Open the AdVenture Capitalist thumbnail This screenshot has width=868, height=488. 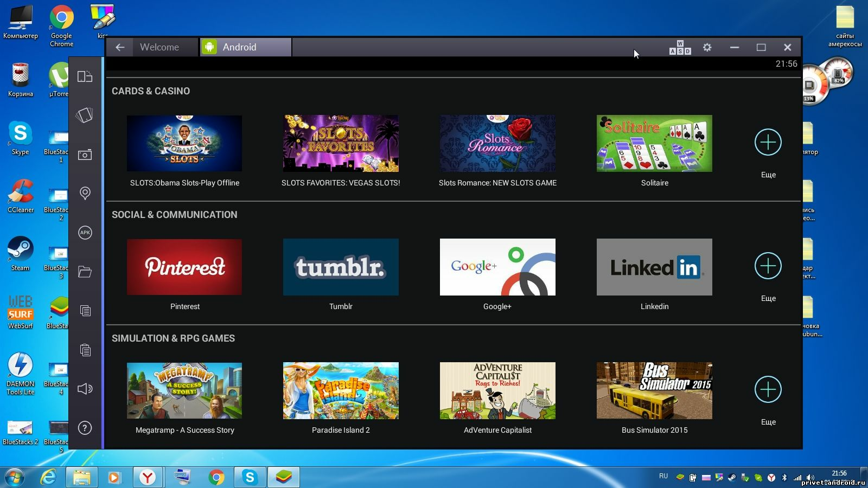[x=497, y=390]
